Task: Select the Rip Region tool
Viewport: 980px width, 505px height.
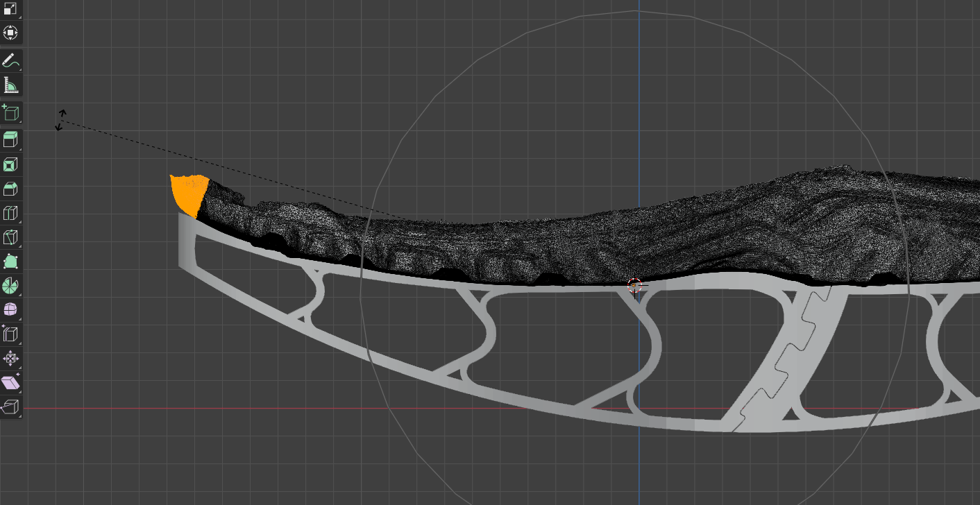Action: click(10, 407)
